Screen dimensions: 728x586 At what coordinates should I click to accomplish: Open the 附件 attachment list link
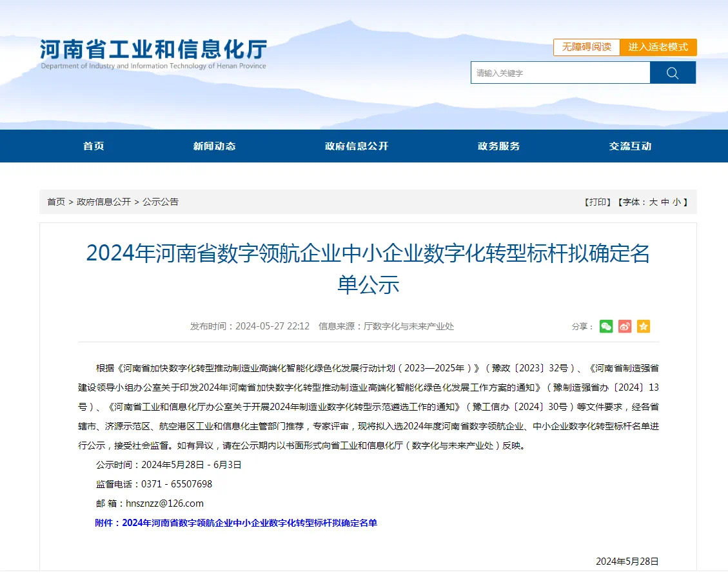(236, 523)
